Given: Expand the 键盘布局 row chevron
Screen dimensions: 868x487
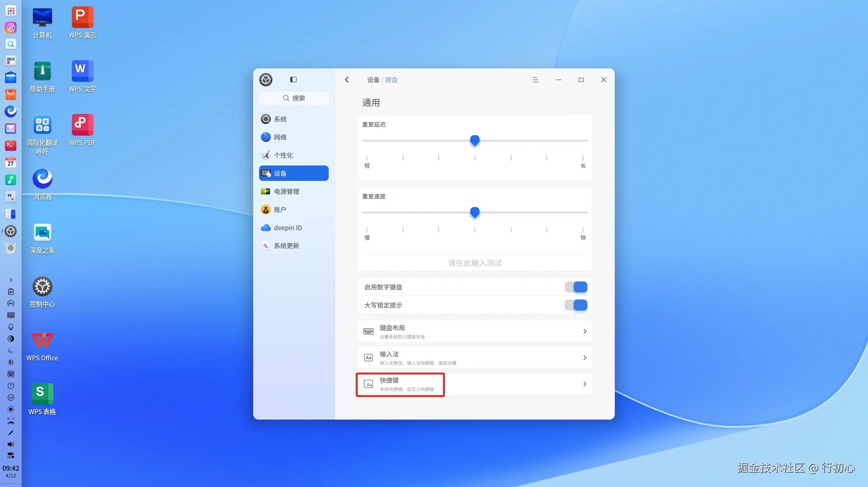Looking at the screenshot, I should tap(585, 331).
